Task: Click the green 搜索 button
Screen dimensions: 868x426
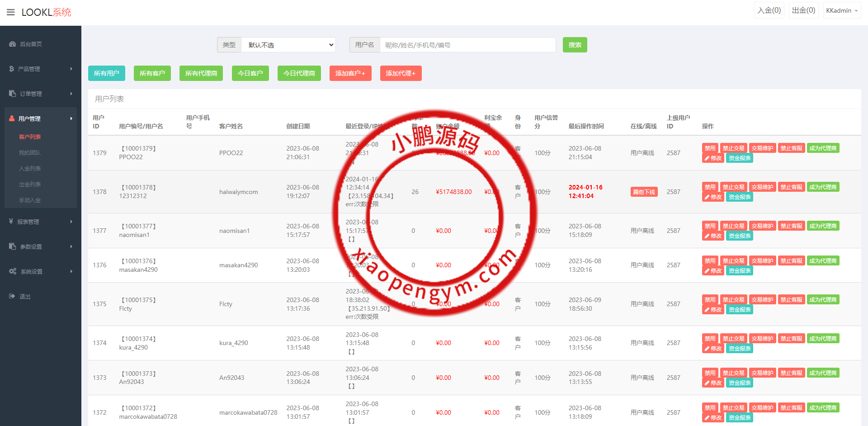Action: pyautogui.click(x=575, y=45)
